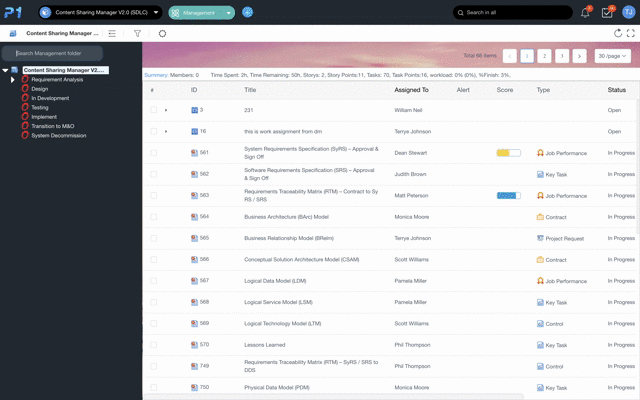Collapse the Content Sharing Manager V2 tree root
Image resolution: width=640 pixels, height=400 pixels.
tap(5, 70)
